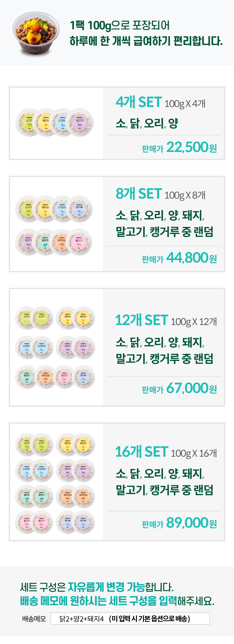This screenshot has height=644, width=234.
Task: Click the meat bowl product photo
Action: 36,33
